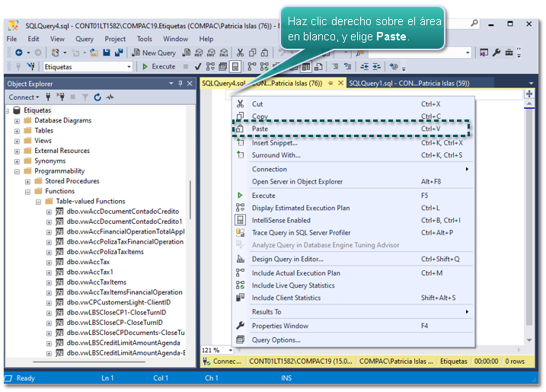The width and height of the screenshot is (546, 392).
Task: Toggle Include Actual Execution Plan toolbar button
Action: (x=251, y=66)
